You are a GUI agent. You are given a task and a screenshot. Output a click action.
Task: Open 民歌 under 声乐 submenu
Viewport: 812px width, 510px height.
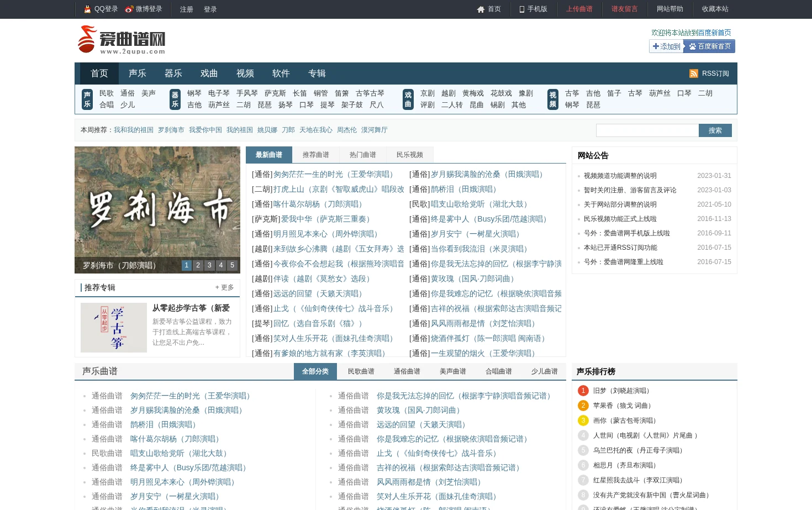pyautogui.click(x=107, y=93)
